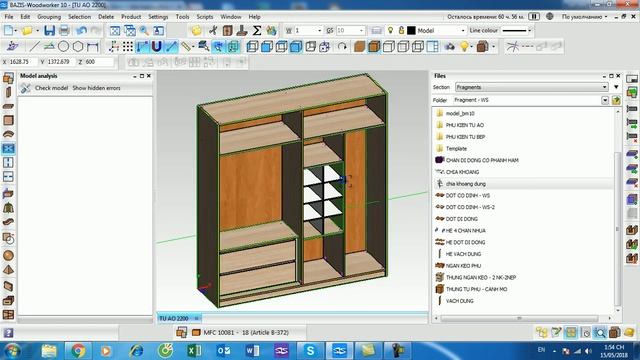
Task: Open the Line colour dropdown
Action: point(529,31)
